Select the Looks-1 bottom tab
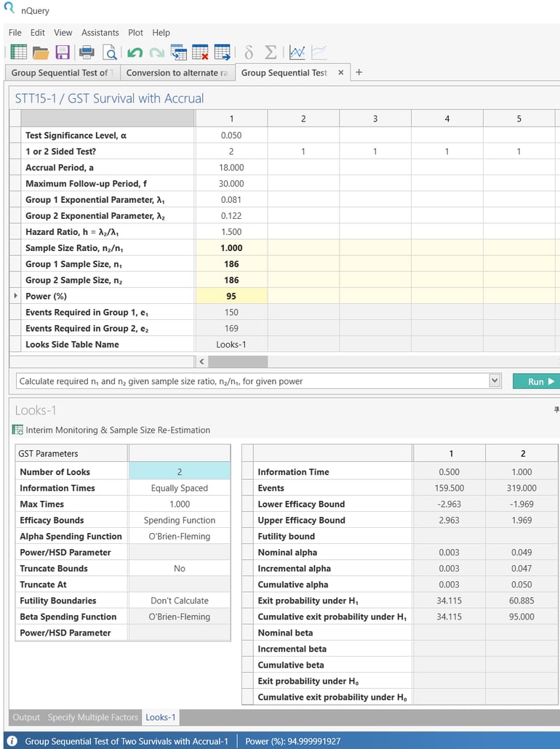This screenshot has width=560, height=749. click(161, 717)
